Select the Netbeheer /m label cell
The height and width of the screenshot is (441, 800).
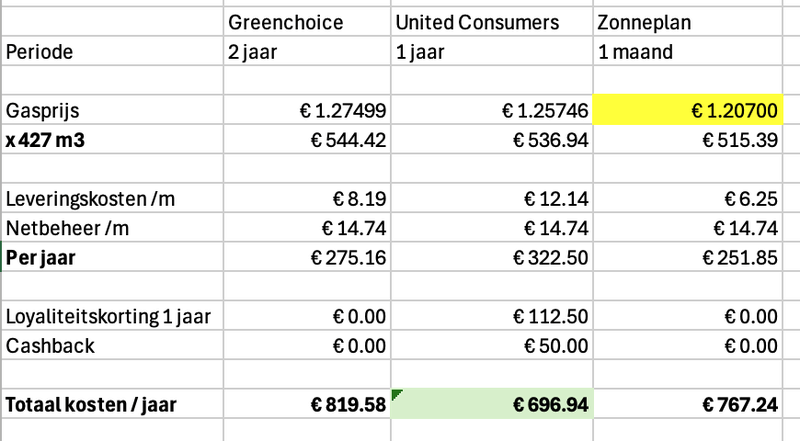[112, 228]
